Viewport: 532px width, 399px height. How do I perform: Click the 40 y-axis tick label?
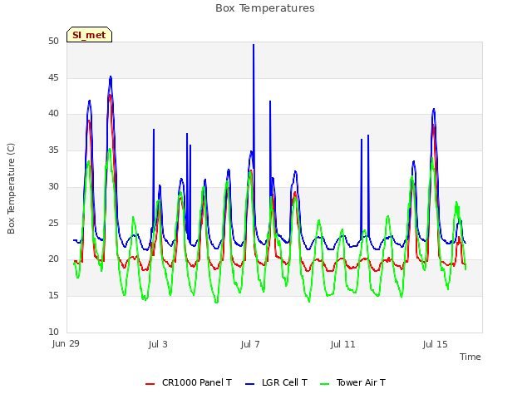(x=53, y=113)
